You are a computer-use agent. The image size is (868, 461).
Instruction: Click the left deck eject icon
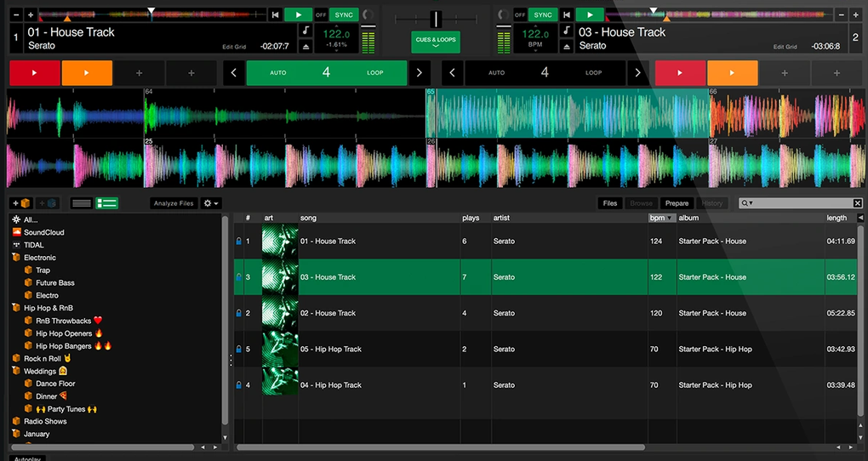(x=306, y=46)
